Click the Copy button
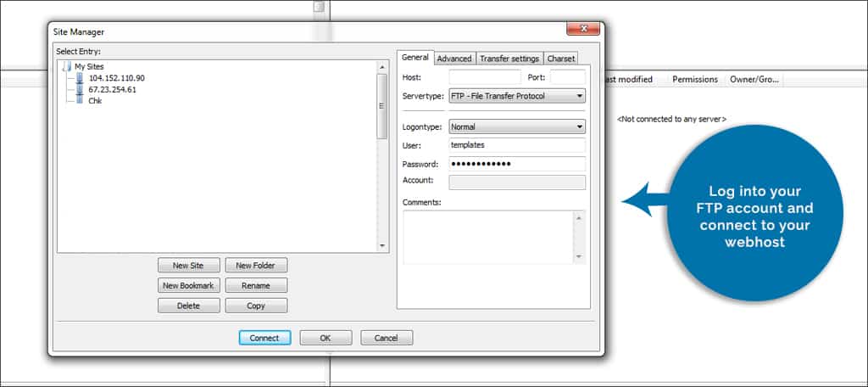Screen dimensions: 868x387 pos(256,306)
